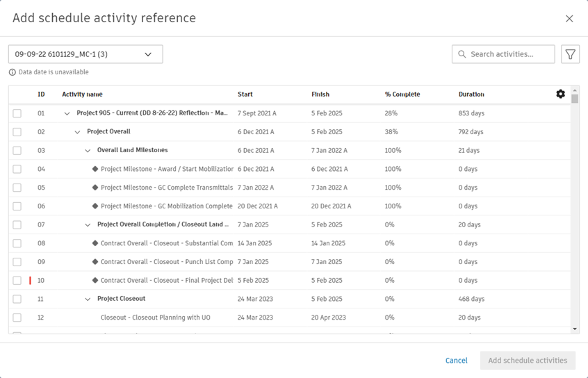This screenshot has height=378, width=588.
Task: Collapse the Project Closeout group
Action: 88,299
